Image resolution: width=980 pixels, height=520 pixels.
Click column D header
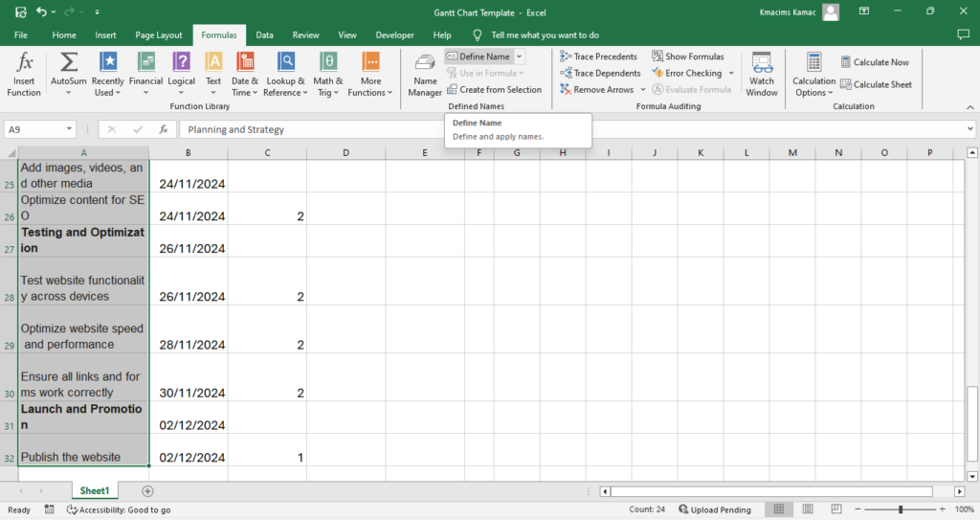point(345,152)
